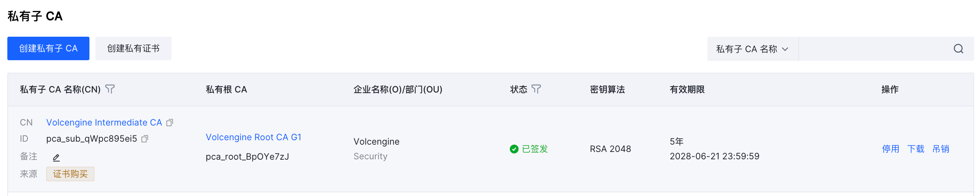Copy the pca_sub_qWpc895ei5 ID

(144, 139)
